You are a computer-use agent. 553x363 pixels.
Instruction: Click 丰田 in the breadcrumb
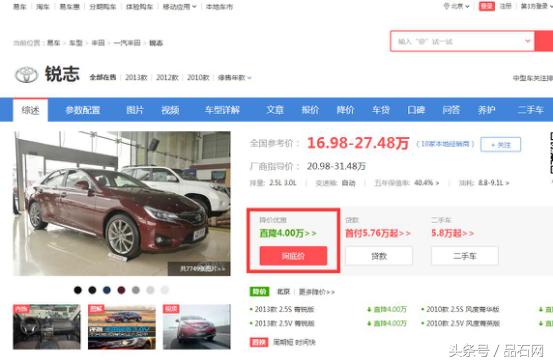click(x=98, y=43)
